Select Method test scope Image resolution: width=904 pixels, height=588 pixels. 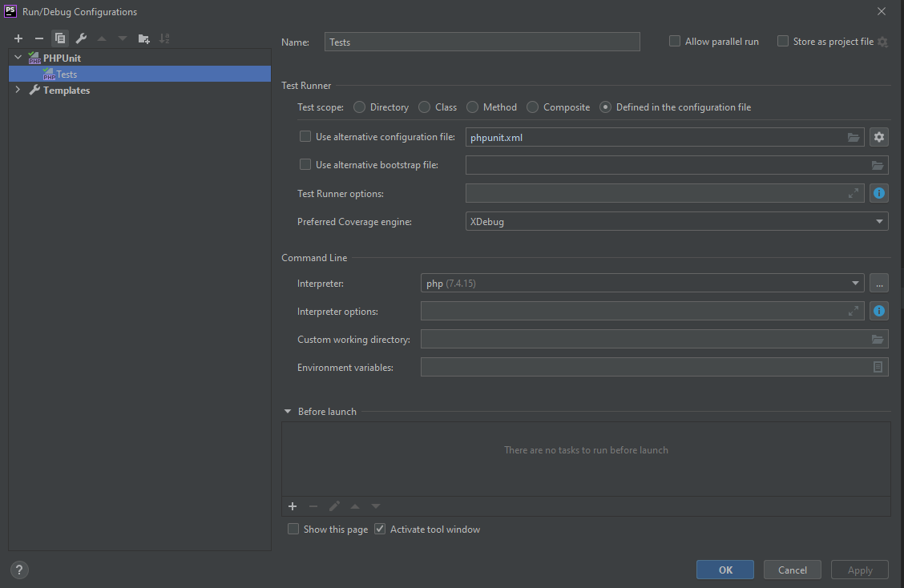(472, 107)
